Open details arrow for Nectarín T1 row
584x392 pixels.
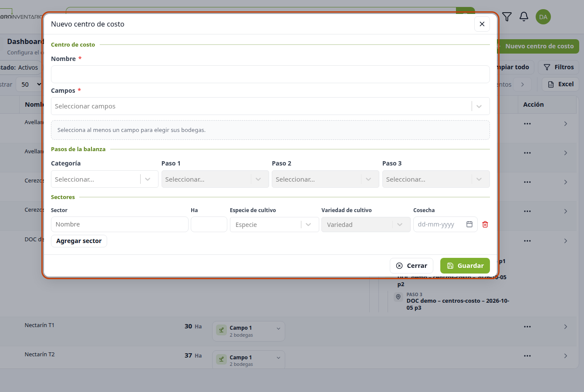(x=566, y=327)
